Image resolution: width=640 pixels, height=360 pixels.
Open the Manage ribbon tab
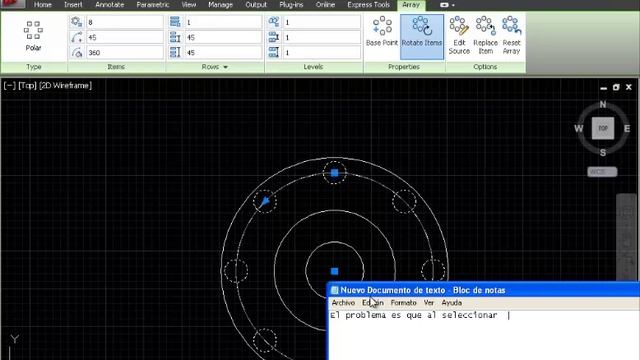tap(220, 5)
